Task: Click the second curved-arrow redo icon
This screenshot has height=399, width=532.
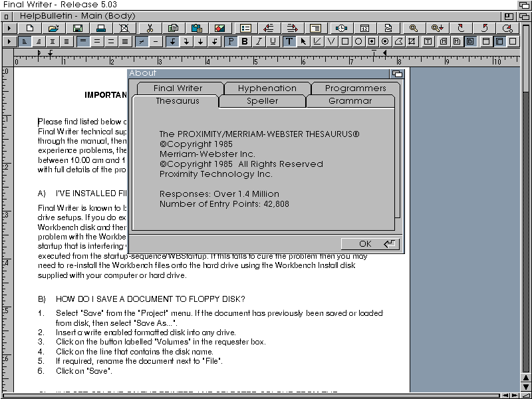Action: [x=485, y=28]
